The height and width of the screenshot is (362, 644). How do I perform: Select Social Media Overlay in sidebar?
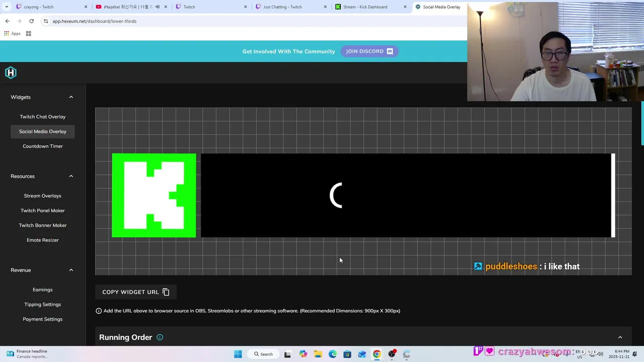[43, 132]
